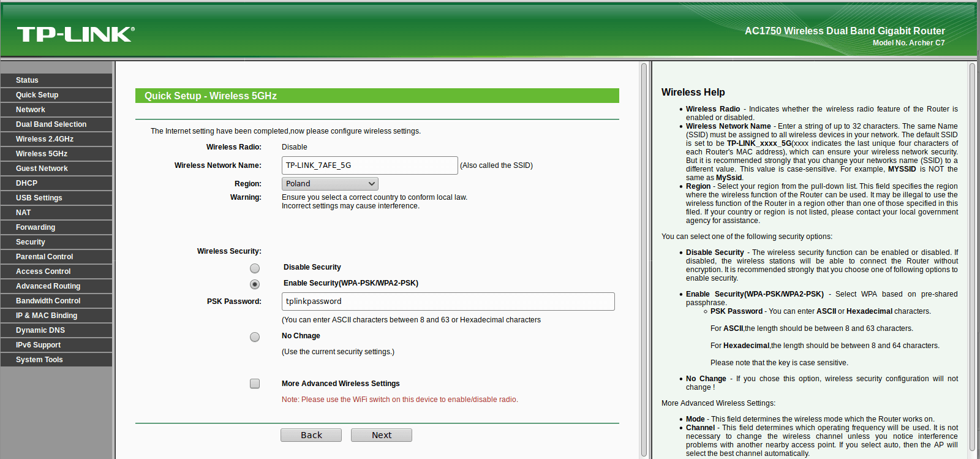Open IP & MAC Binding

56,316
